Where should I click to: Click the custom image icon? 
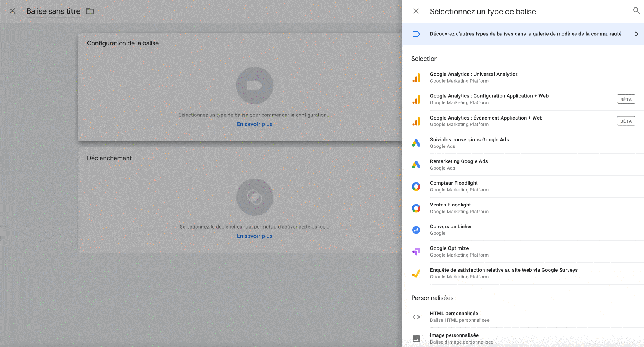pyautogui.click(x=416, y=338)
